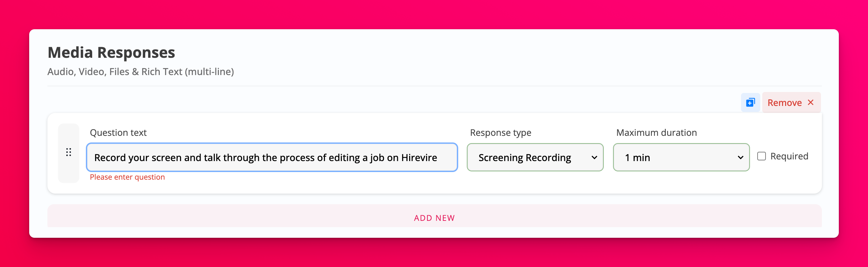
Task: Click the Response type field label
Action: point(500,133)
